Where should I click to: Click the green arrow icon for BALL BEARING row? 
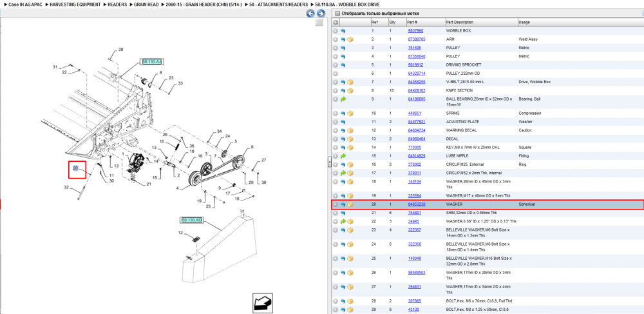click(343, 99)
